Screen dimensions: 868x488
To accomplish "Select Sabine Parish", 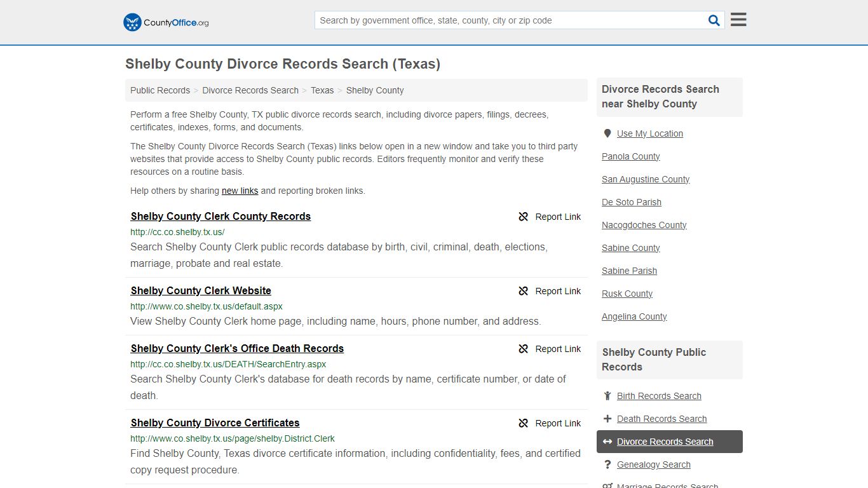I will 630,271.
